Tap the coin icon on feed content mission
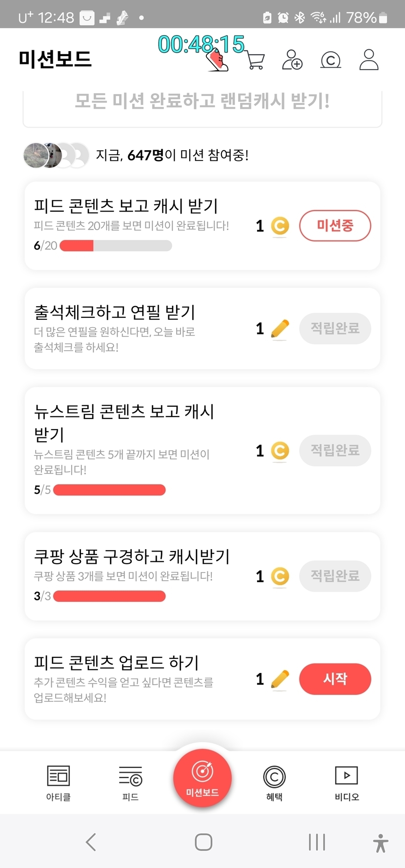The height and width of the screenshot is (868, 405). 280,226
